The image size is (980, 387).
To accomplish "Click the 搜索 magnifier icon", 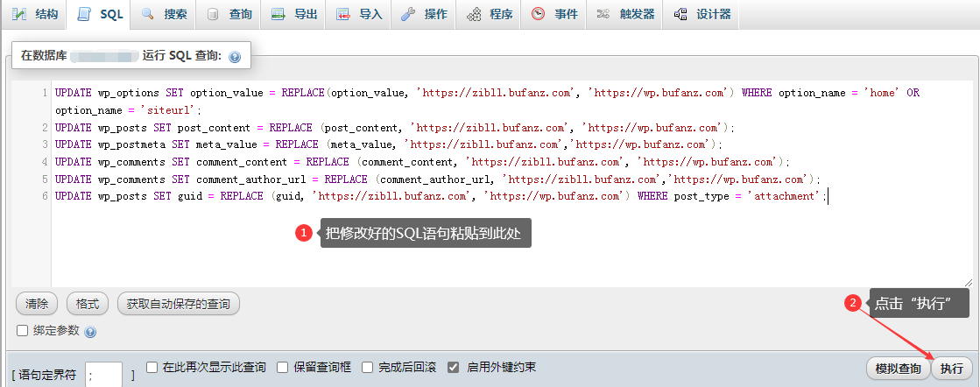I will [148, 14].
